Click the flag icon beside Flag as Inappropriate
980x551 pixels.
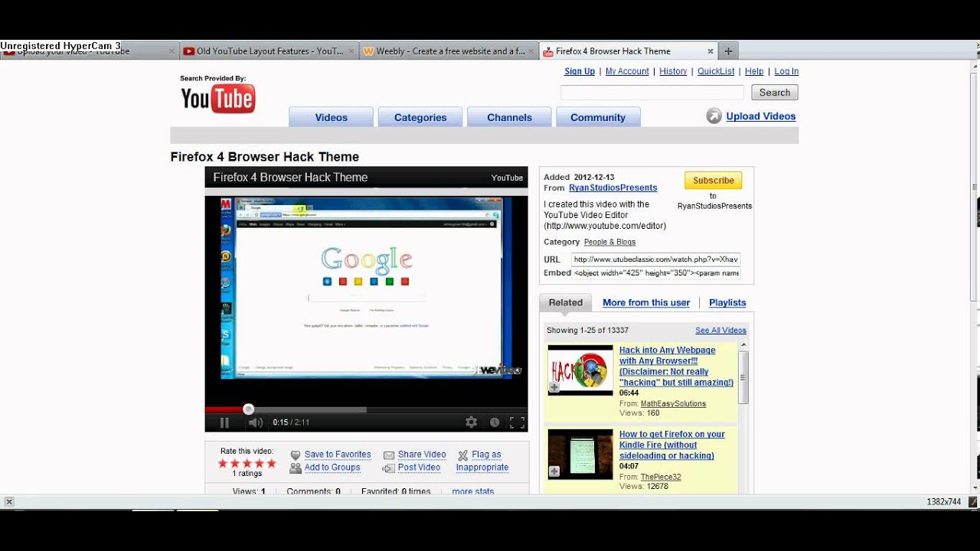463,455
